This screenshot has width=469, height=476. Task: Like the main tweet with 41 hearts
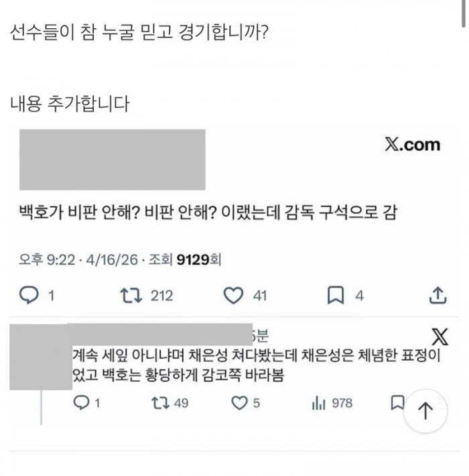pos(233,296)
